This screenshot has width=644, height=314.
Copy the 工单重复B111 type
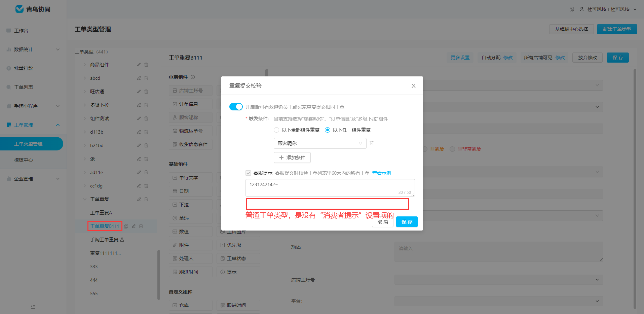[x=126, y=226]
